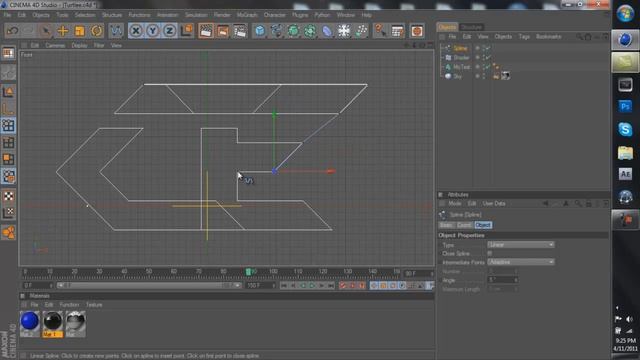Viewport: 640px width, 360px height.
Task: Open the spline pen objects icon
Action: (x=276, y=31)
